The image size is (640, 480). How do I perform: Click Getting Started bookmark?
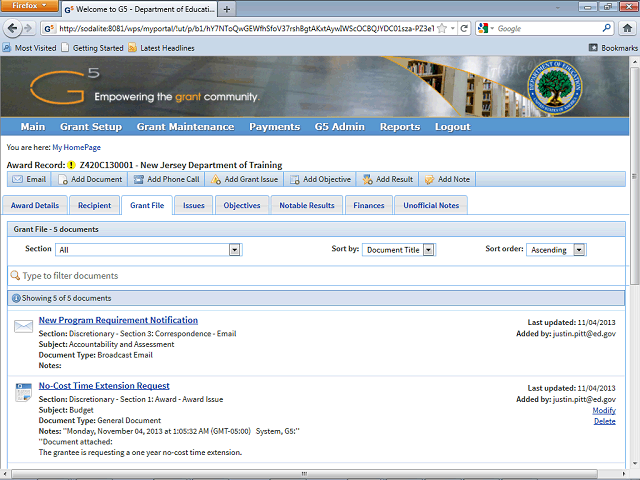[92, 48]
